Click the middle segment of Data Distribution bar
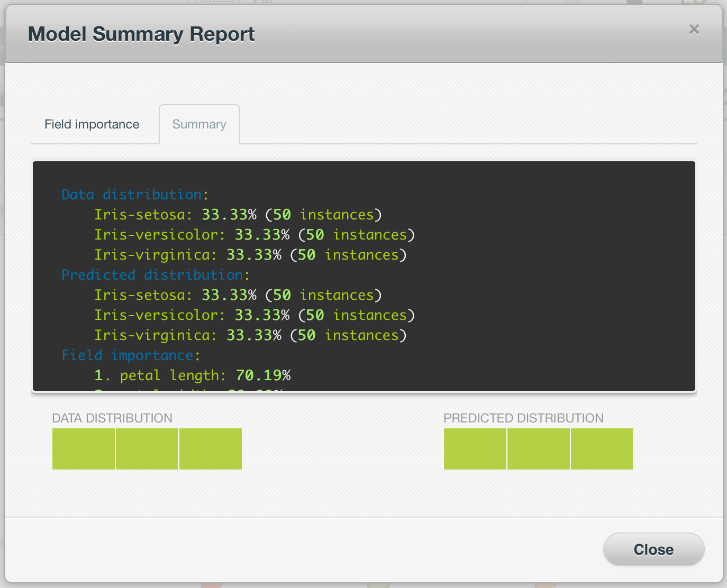727x588 pixels. click(x=147, y=449)
